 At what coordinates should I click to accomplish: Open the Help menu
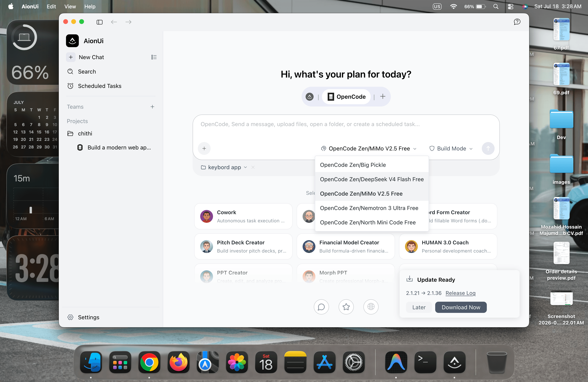pos(90,6)
